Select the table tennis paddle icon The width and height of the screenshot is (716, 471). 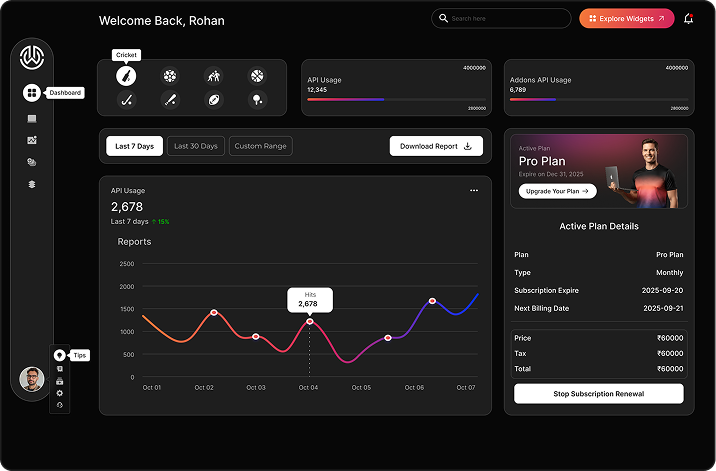(x=257, y=100)
